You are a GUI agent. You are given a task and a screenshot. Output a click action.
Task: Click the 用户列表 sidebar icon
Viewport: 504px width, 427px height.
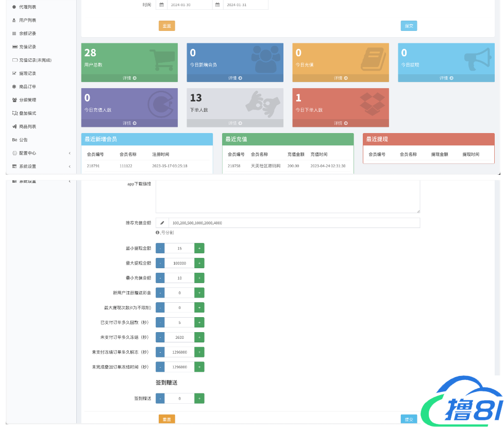pos(14,20)
